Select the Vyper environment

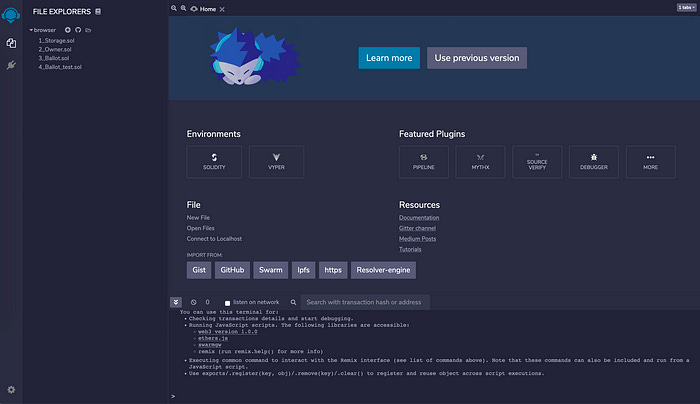276,162
